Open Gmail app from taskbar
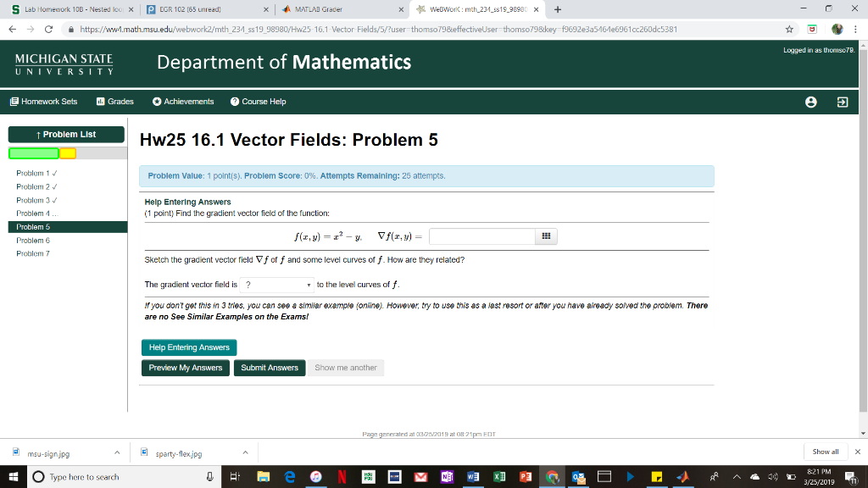868x488 pixels. (420, 476)
